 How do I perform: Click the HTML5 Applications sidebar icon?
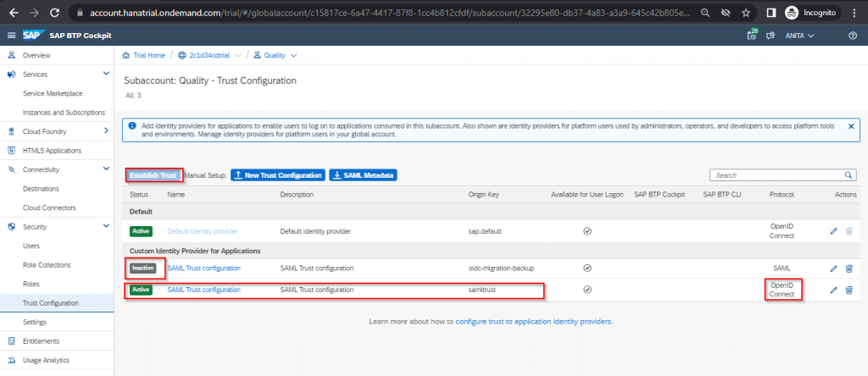click(12, 151)
